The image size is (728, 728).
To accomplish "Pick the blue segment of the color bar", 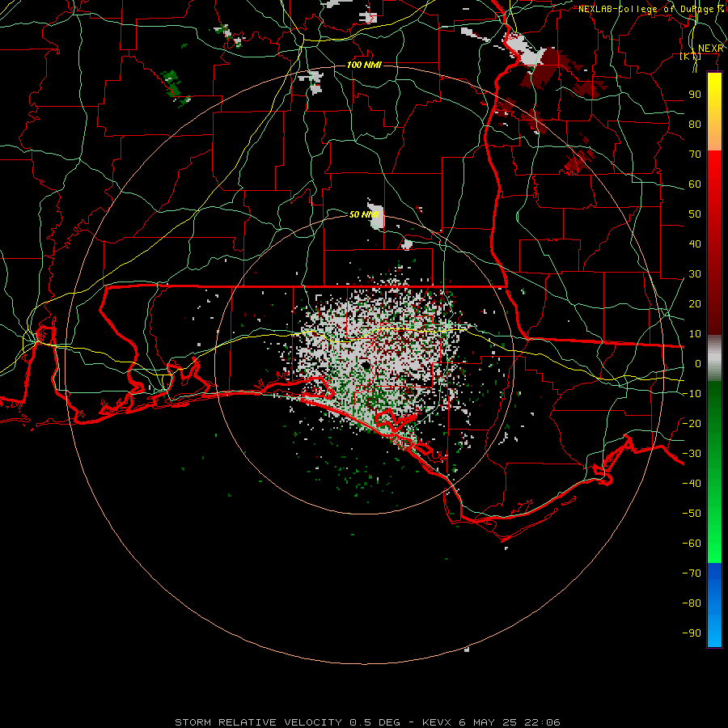I will pyautogui.click(x=714, y=605).
